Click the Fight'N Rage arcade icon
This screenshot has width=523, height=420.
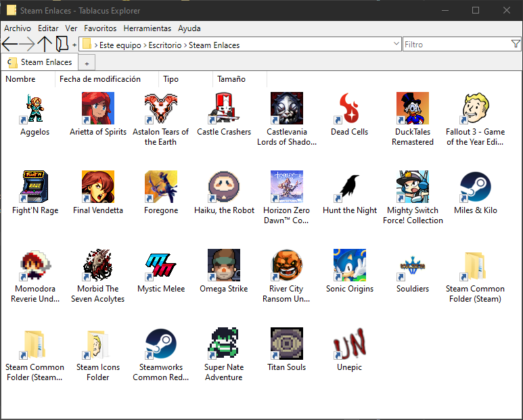(x=35, y=187)
